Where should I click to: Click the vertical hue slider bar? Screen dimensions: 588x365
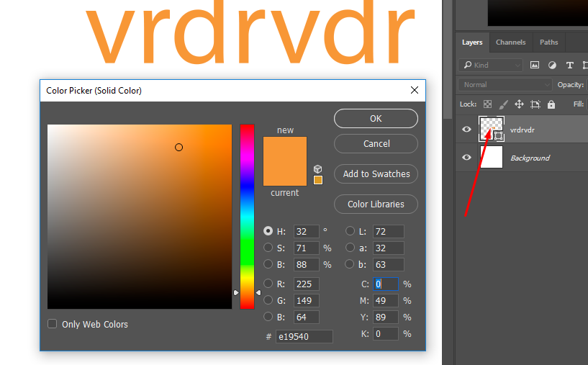247,217
